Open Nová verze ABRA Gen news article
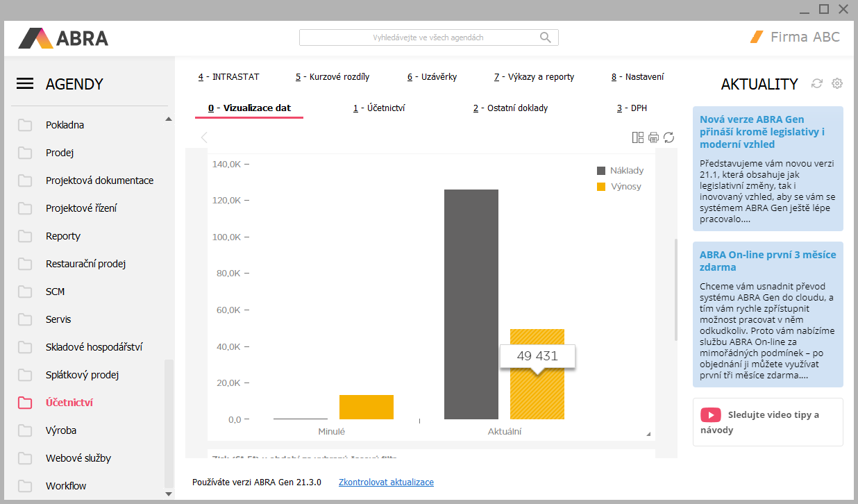This screenshot has width=858, height=504. coord(768,169)
